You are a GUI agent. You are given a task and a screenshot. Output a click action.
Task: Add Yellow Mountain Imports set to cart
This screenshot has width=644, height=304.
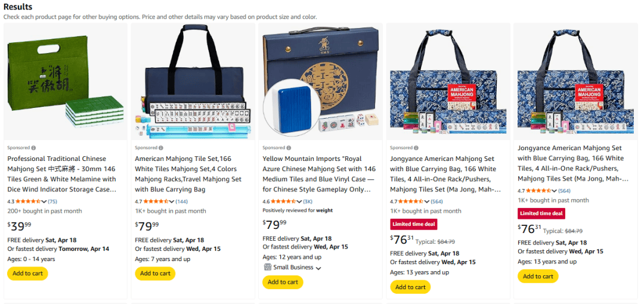(283, 282)
